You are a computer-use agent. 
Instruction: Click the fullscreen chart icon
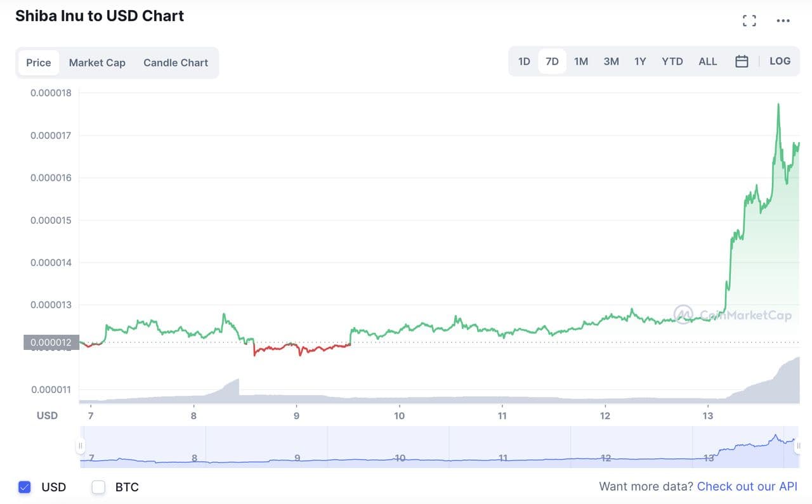pos(749,21)
